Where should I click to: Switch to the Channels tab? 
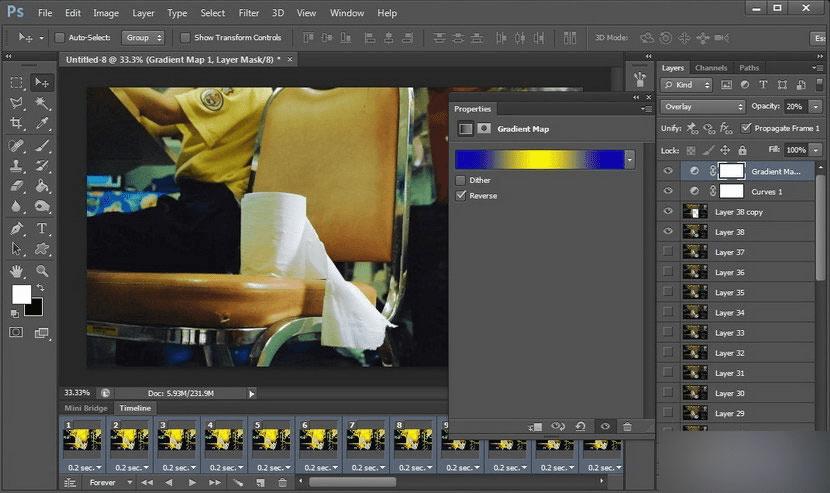[x=711, y=68]
